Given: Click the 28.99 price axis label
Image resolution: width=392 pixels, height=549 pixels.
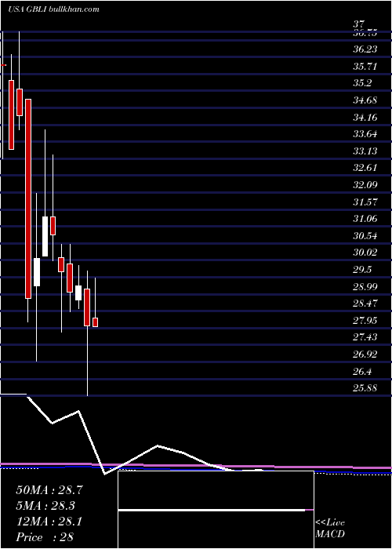Looking at the screenshot, I should [x=365, y=286].
